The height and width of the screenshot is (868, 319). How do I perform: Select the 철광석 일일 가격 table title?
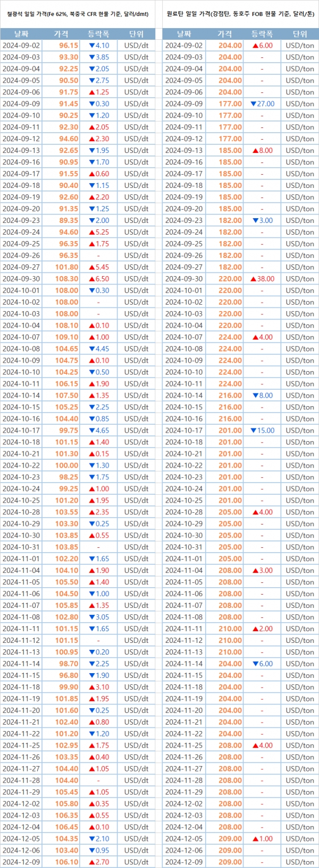[78, 14]
